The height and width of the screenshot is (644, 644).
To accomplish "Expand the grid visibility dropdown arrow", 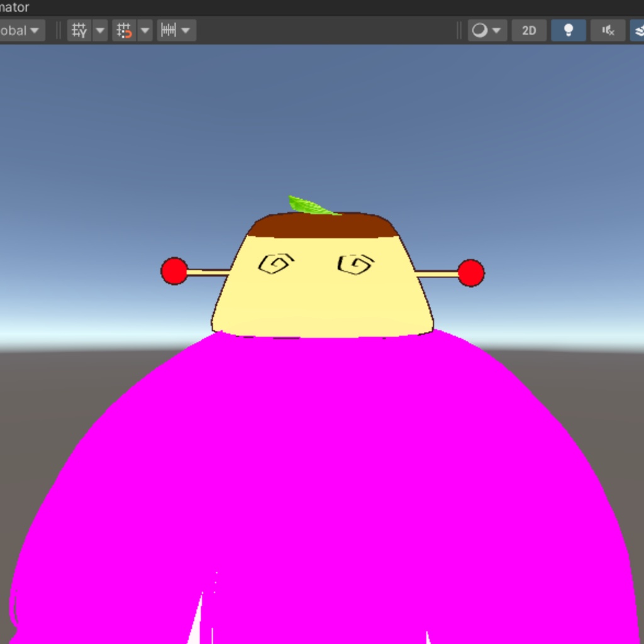I will (x=101, y=30).
